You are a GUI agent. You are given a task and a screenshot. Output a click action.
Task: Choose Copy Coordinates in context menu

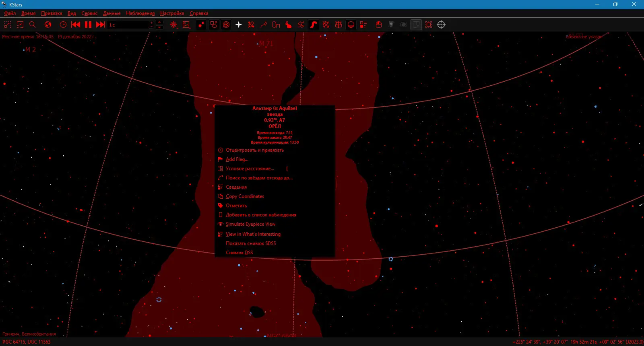click(x=275, y=196)
